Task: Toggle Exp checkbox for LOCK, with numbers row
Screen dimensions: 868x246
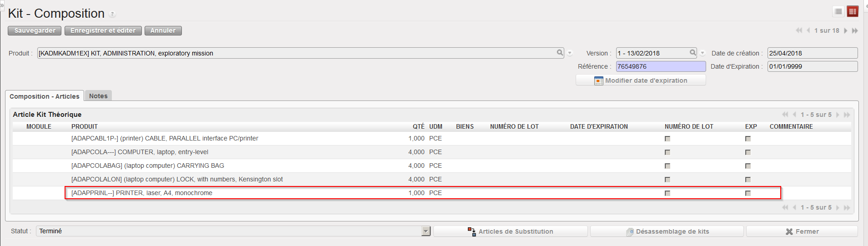Action: (x=748, y=180)
